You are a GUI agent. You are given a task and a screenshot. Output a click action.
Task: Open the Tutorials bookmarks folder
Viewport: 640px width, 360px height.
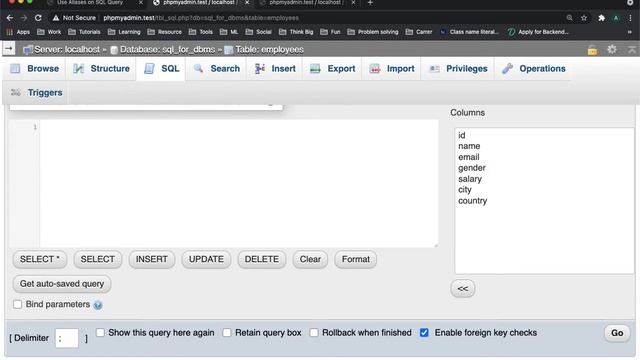pyautogui.click(x=84, y=32)
